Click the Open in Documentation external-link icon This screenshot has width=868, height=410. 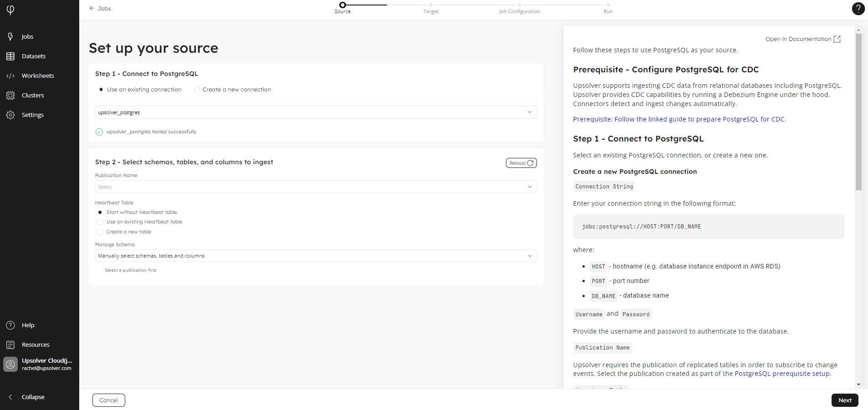837,39
